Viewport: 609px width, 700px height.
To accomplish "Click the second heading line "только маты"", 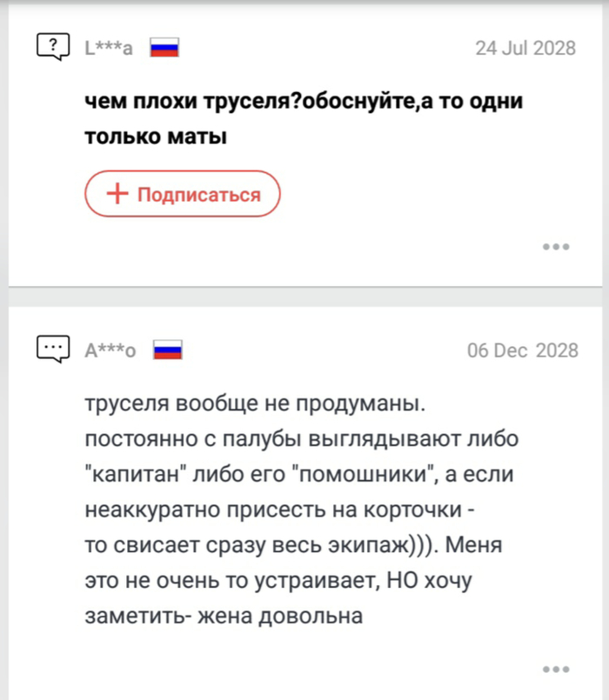I will (x=156, y=136).
